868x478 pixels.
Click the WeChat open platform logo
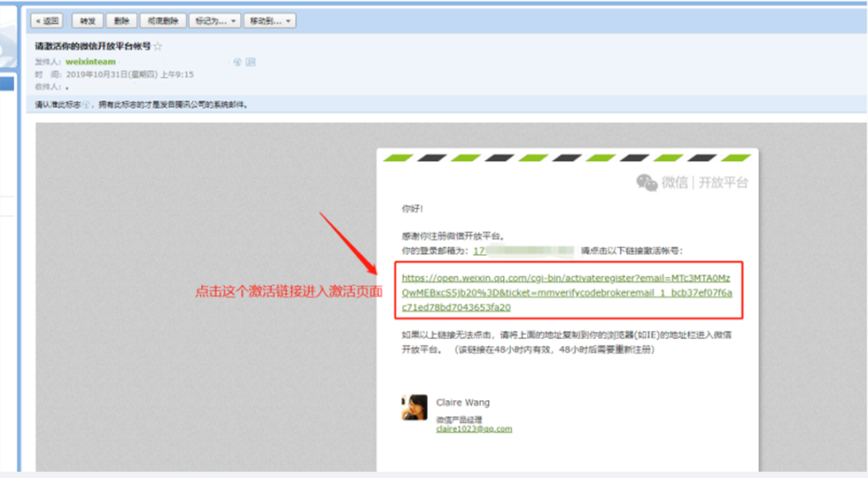click(692, 182)
